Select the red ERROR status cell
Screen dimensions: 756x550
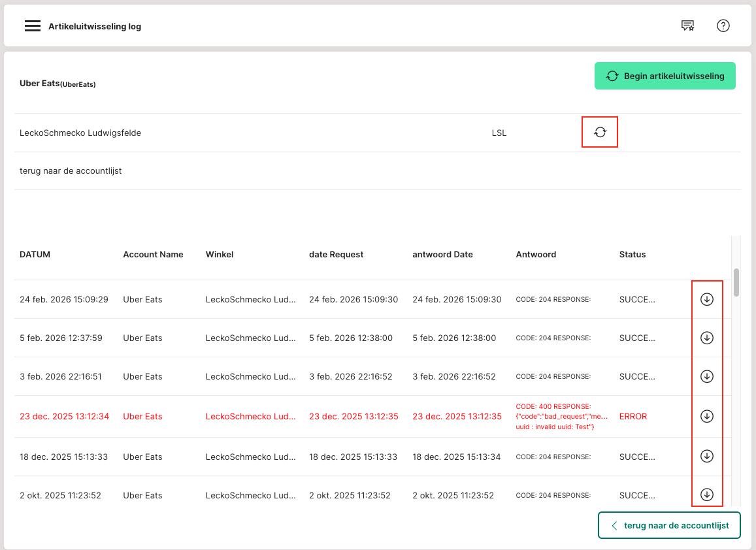[633, 416]
